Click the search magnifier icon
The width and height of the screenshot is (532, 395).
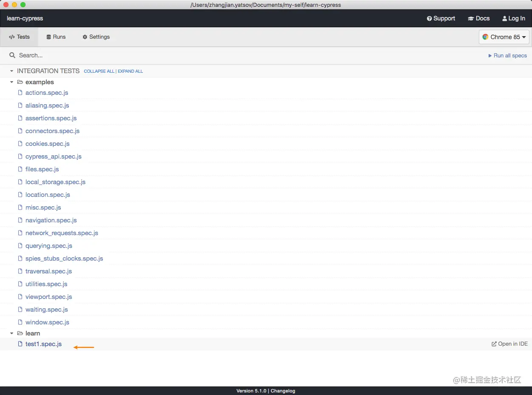pos(12,55)
